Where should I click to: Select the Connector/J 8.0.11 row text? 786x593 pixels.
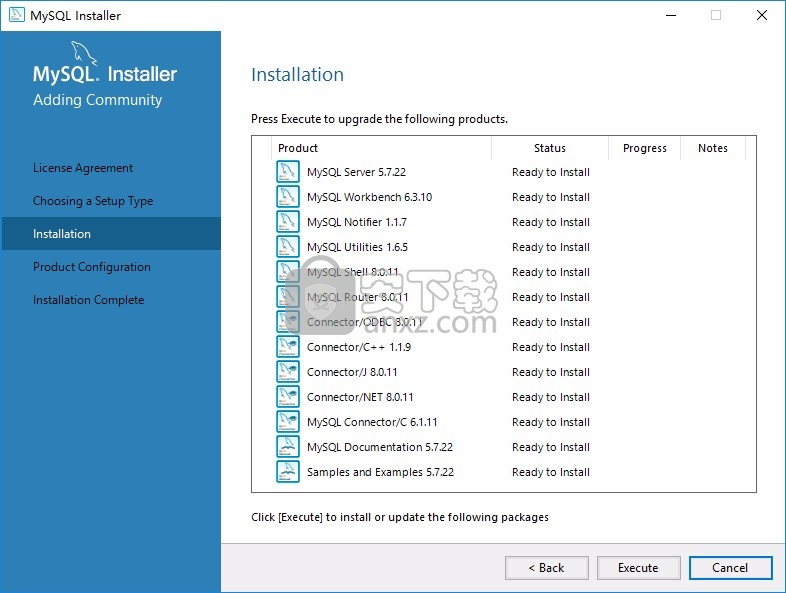pos(352,372)
